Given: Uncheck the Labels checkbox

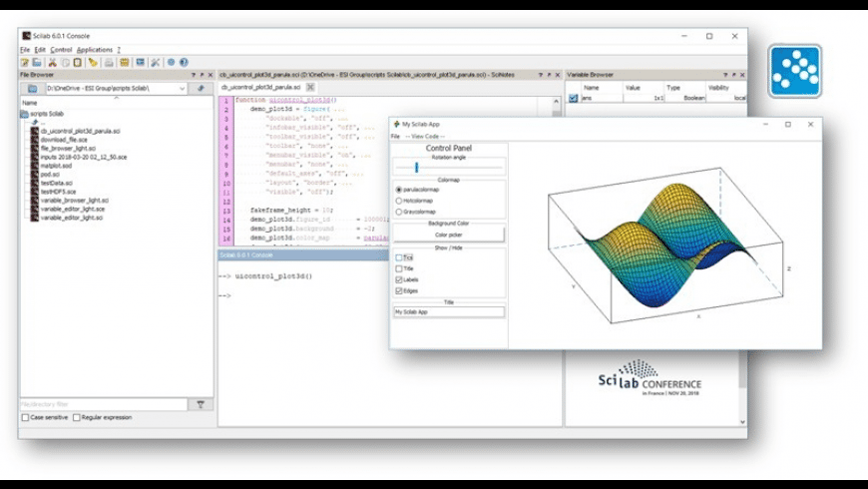Looking at the screenshot, I should tap(398, 279).
